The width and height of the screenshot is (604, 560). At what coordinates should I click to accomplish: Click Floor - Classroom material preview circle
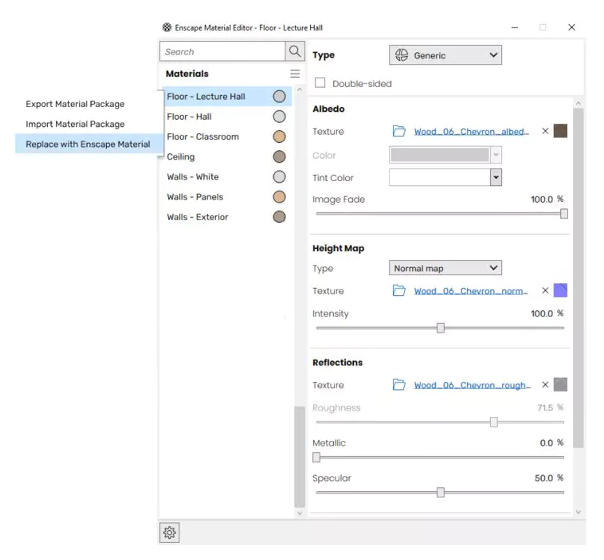(x=279, y=136)
